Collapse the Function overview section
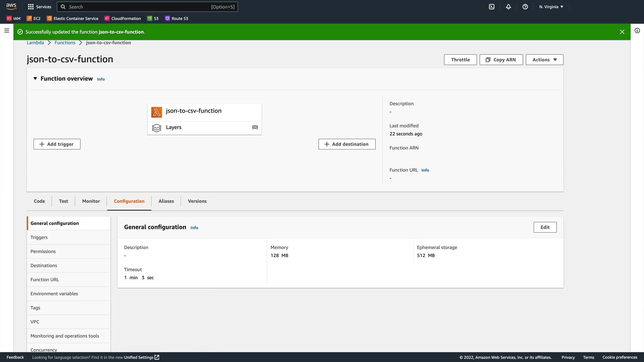The height and width of the screenshot is (362, 644). (35, 78)
